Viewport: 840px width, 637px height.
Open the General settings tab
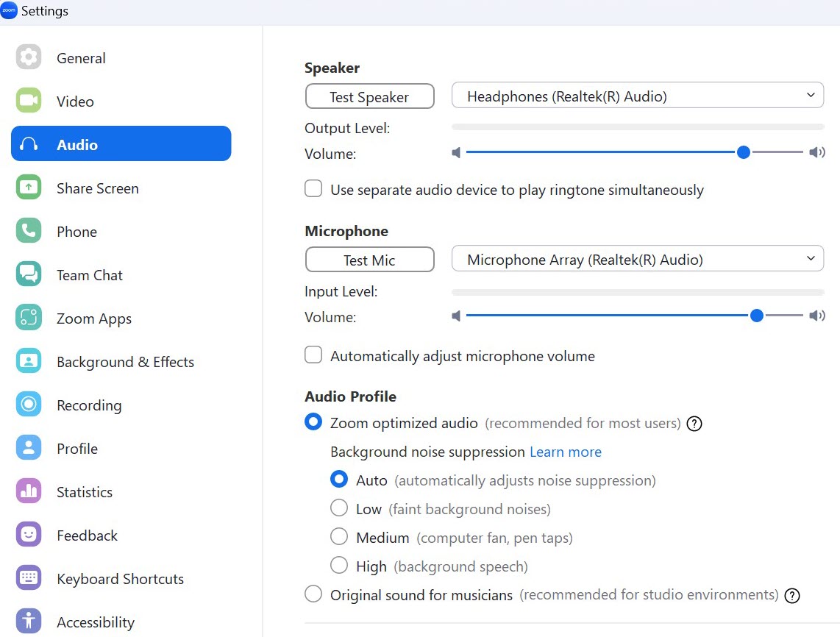coord(121,57)
